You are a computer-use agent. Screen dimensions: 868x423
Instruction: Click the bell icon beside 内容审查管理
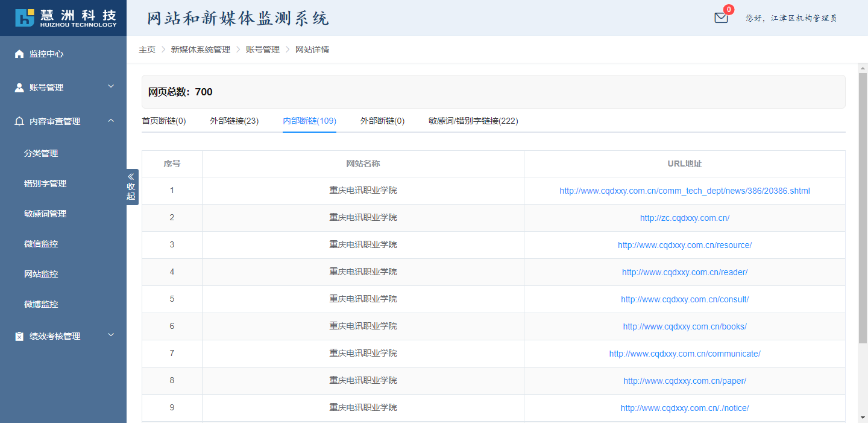click(19, 121)
